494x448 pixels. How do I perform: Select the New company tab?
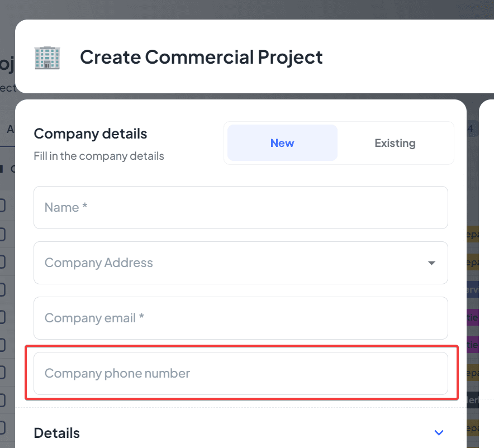282,143
